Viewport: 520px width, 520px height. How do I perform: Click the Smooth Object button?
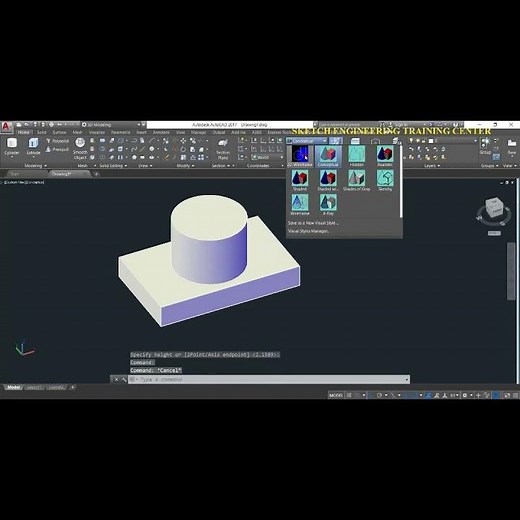(80, 148)
